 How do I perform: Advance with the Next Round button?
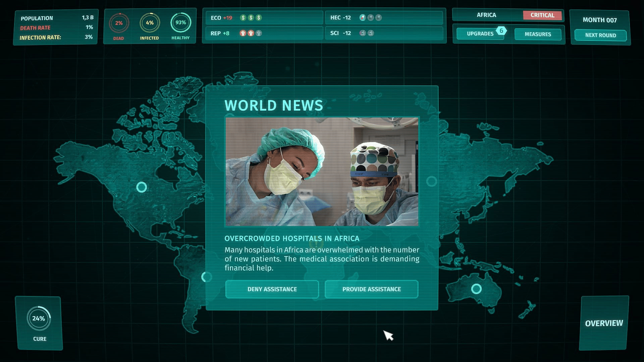(600, 35)
